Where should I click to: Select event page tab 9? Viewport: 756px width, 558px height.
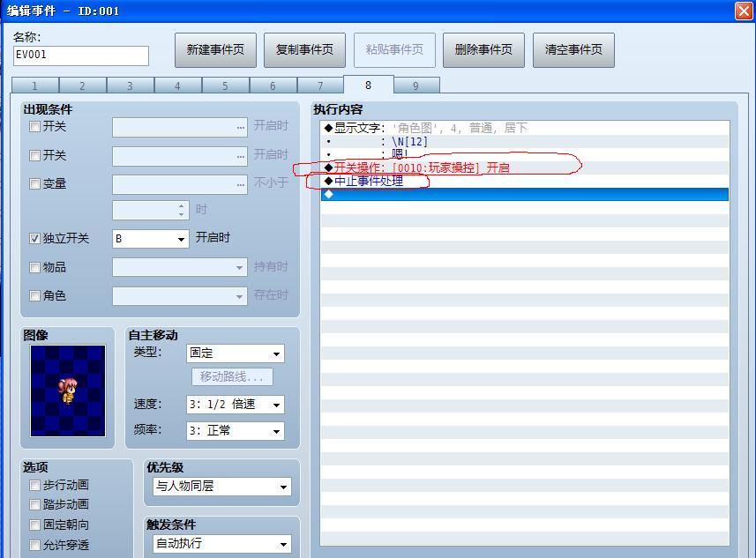(x=416, y=86)
